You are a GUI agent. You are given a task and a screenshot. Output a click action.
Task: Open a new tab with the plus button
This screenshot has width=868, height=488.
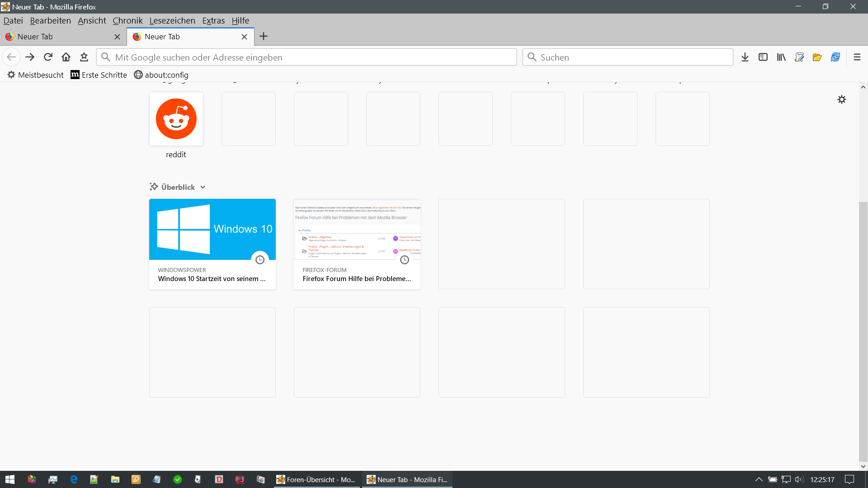pos(264,36)
